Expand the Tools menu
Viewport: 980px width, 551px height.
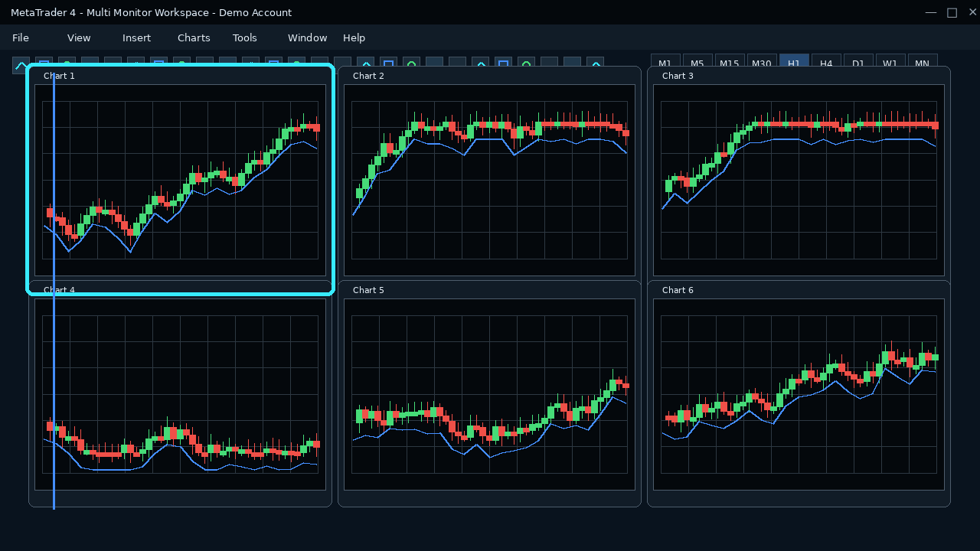(x=245, y=37)
